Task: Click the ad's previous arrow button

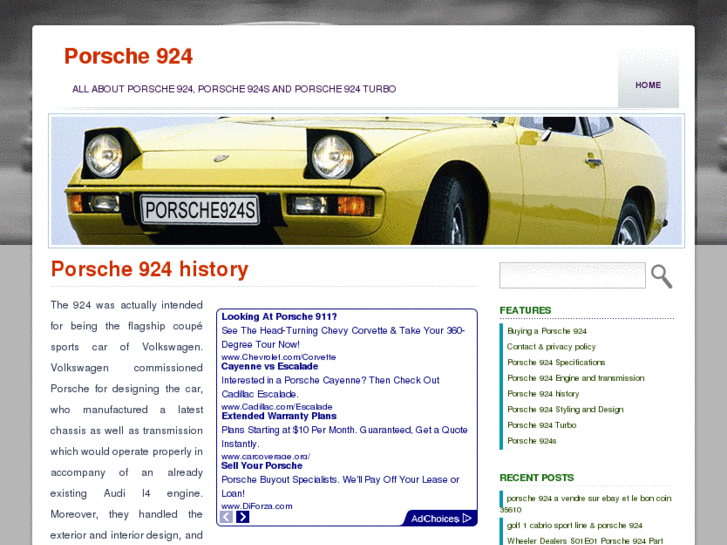Action: click(x=226, y=517)
